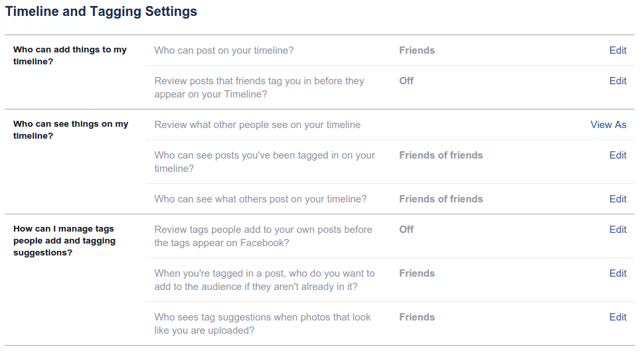Open the View As link
Screen dimensions: 644x357
(608, 125)
